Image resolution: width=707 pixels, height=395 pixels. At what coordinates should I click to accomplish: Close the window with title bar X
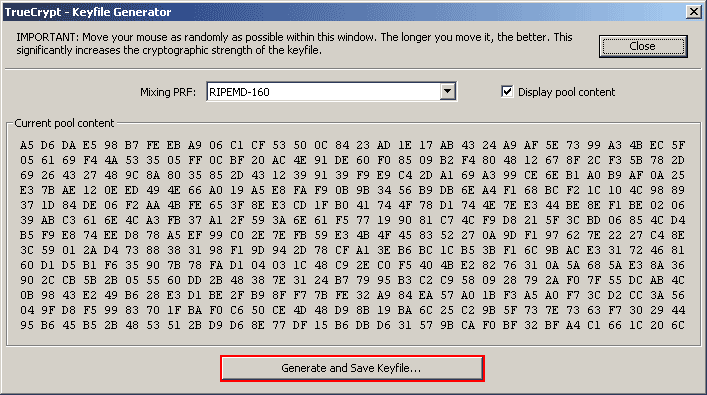click(x=693, y=12)
